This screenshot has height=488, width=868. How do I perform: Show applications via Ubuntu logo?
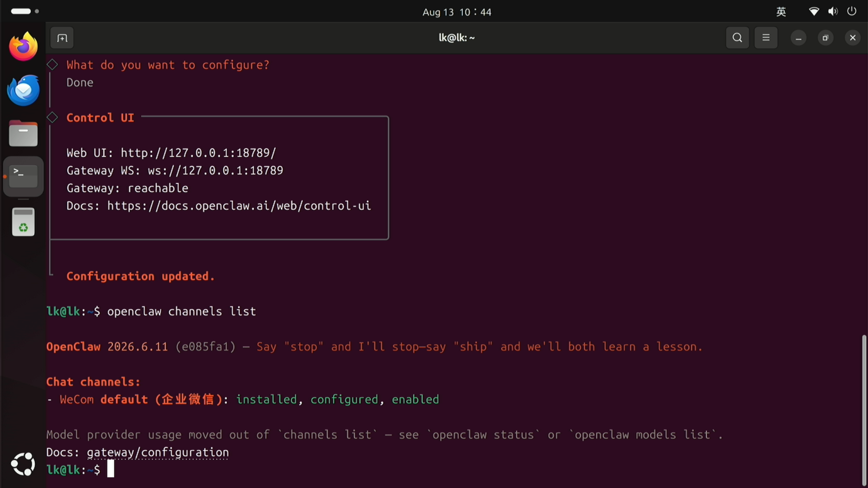coord(23,464)
